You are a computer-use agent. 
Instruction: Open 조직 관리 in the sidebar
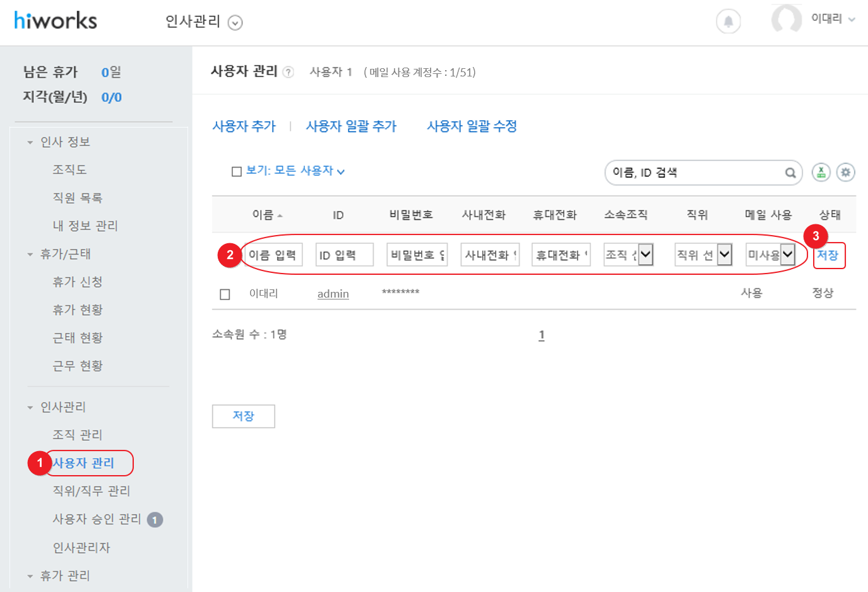pyautogui.click(x=77, y=435)
